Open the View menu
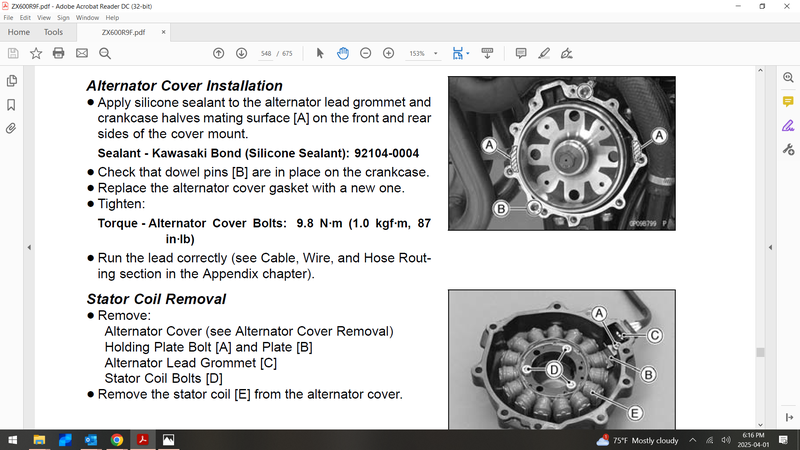Image resolution: width=800 pixels, height=450 pixels. 44,17
